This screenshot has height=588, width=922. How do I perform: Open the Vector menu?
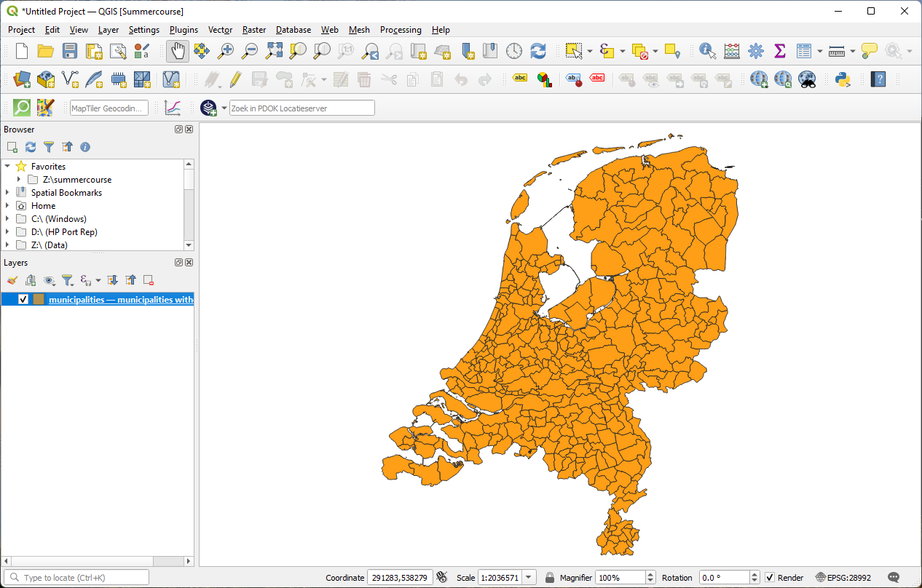coord(220,30)
